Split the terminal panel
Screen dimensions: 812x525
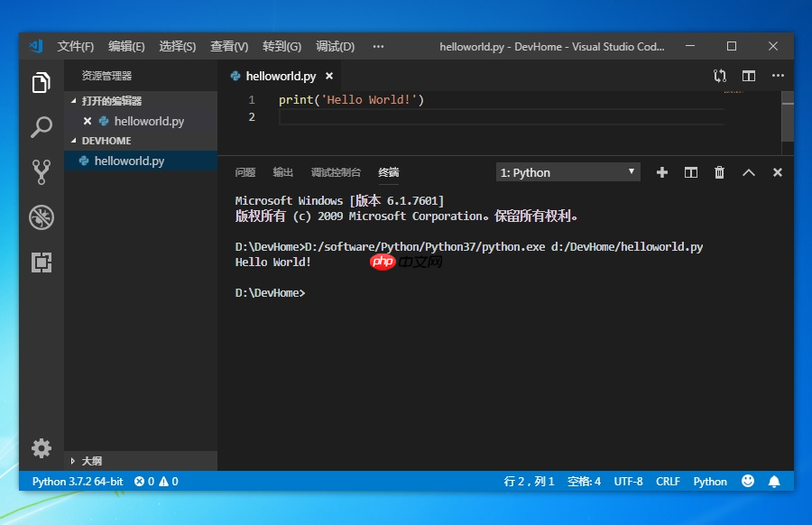690,171
